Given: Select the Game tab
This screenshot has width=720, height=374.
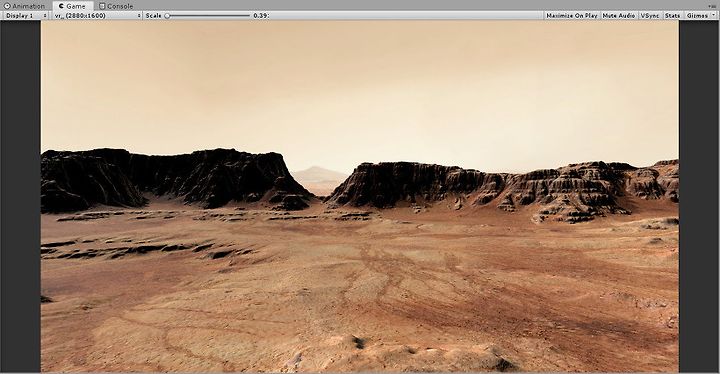Looking at the screenshot, I should pyautogui.click(x=72, y=6).
